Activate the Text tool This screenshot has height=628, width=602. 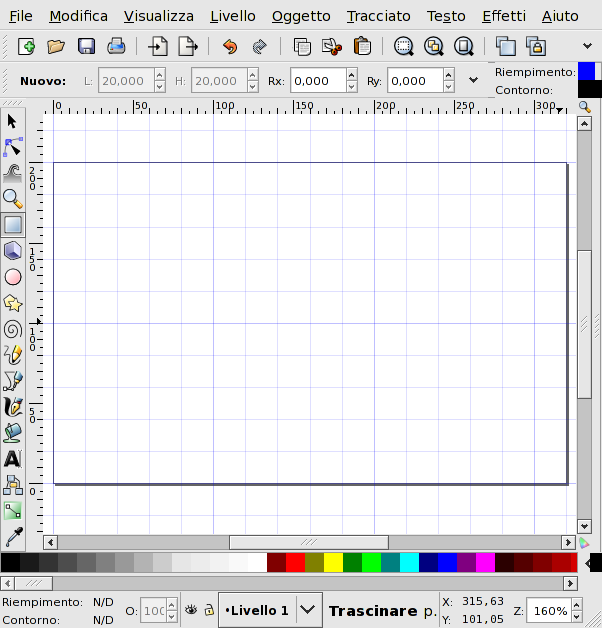(x=13, y=459)
